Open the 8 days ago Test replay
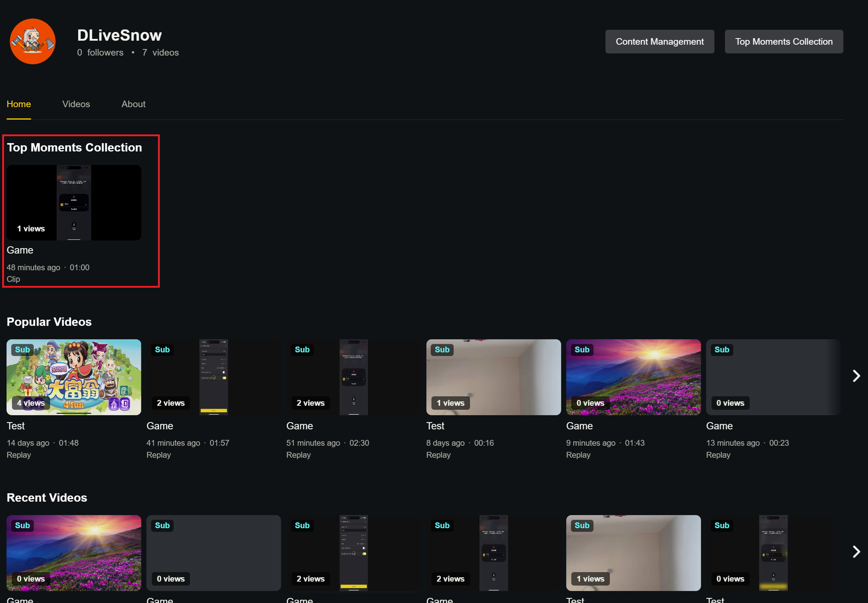The height and width of the screenshot is (603, 868). point(493,377)
